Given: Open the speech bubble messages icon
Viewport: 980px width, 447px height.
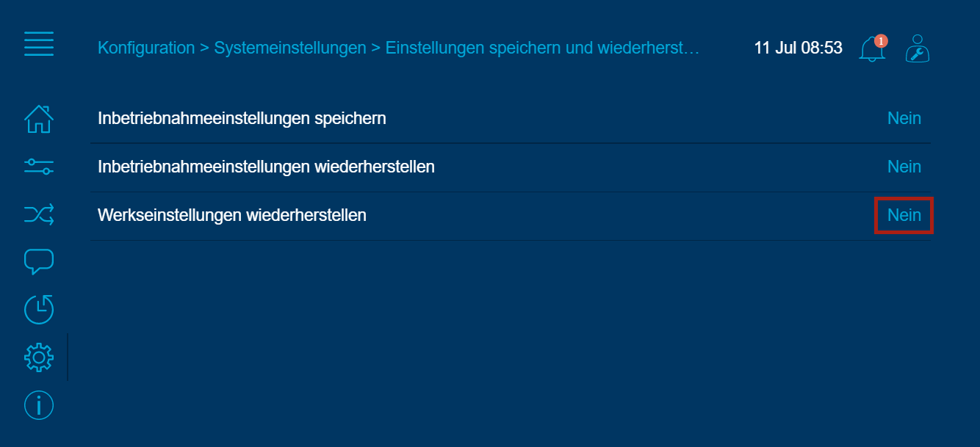Looking at the screenshot, I should (x=39, y=261).
